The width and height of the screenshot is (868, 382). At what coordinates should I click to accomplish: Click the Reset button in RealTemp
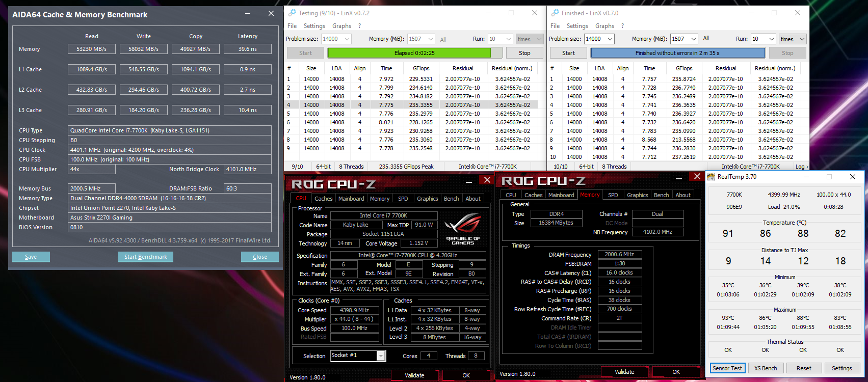[804, 368]
